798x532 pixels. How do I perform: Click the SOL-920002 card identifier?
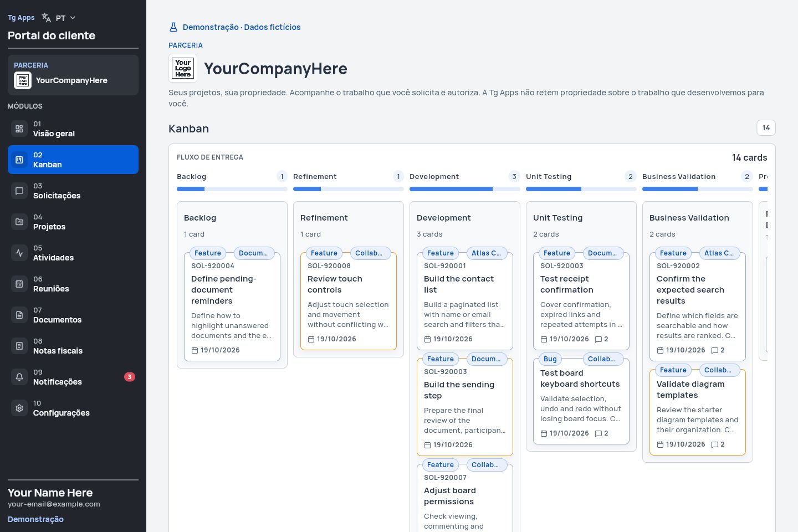678,266
